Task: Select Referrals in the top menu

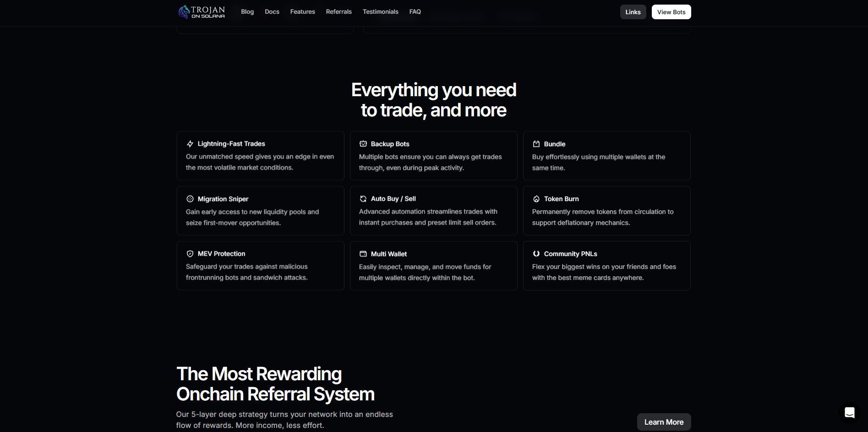Action: (x=338, y=12)
